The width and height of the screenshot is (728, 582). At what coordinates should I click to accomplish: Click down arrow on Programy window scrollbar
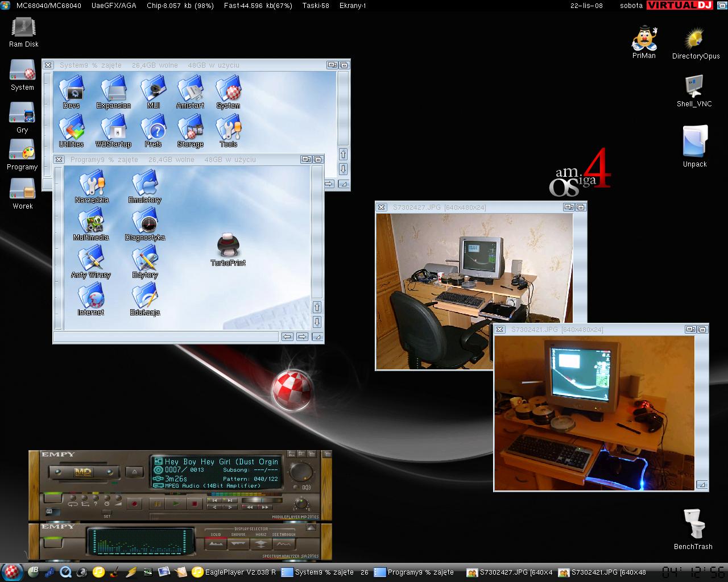[317, 322]
